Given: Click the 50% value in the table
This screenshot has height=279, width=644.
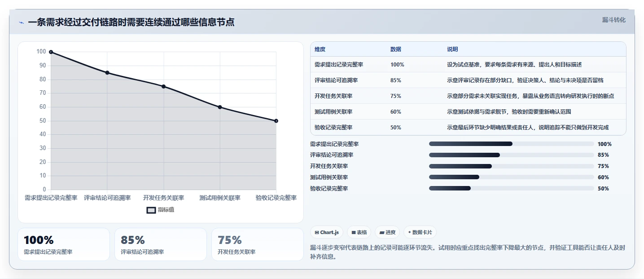Looking at the screenshot, I should 396,128.
